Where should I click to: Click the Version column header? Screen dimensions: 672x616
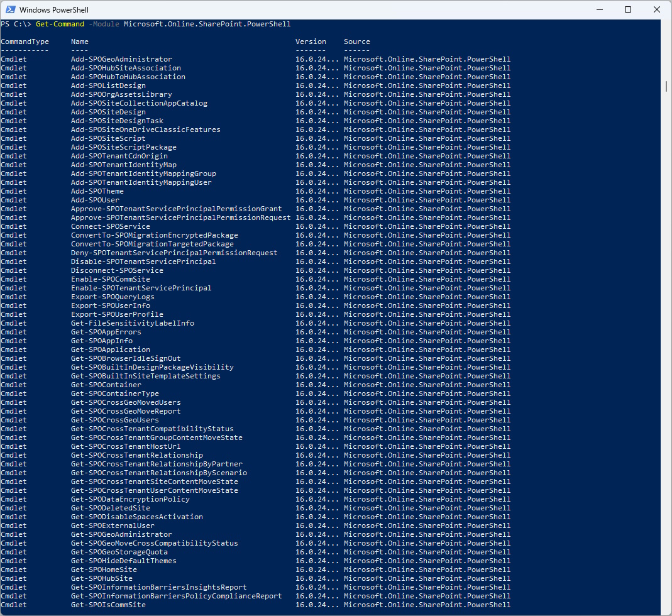point(311,41)
